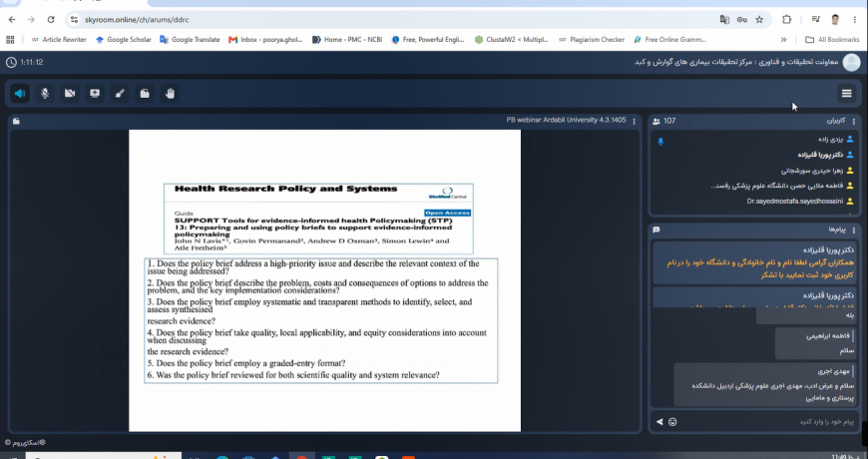The image size is (868, 459).
Task: Open Plagiarism Checker bookmark
Action: [x=592, y=39]
